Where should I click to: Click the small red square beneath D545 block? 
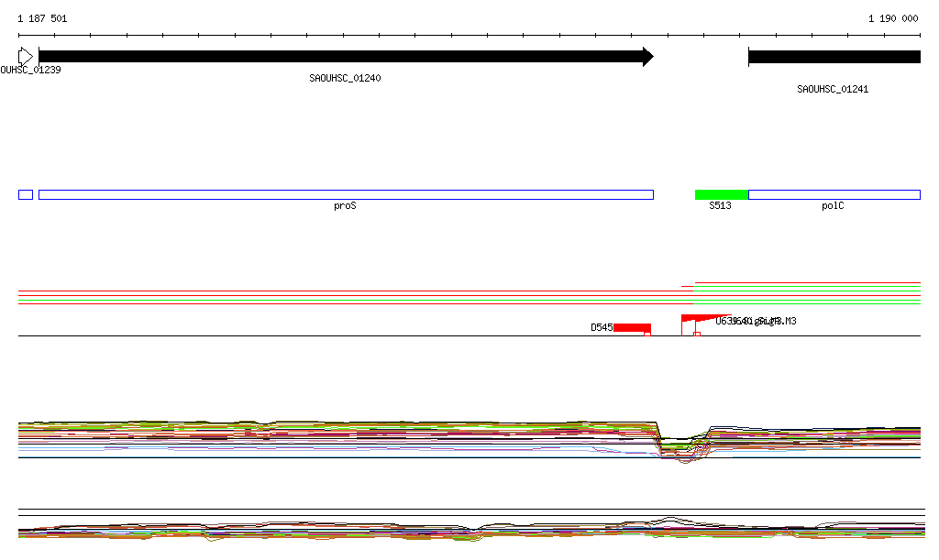coord(647,334)
